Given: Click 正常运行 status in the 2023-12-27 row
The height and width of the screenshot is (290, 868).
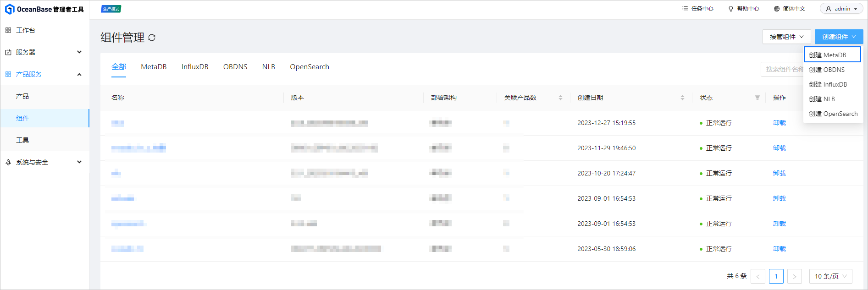Looking at the screenshot, I should (719, 123).
